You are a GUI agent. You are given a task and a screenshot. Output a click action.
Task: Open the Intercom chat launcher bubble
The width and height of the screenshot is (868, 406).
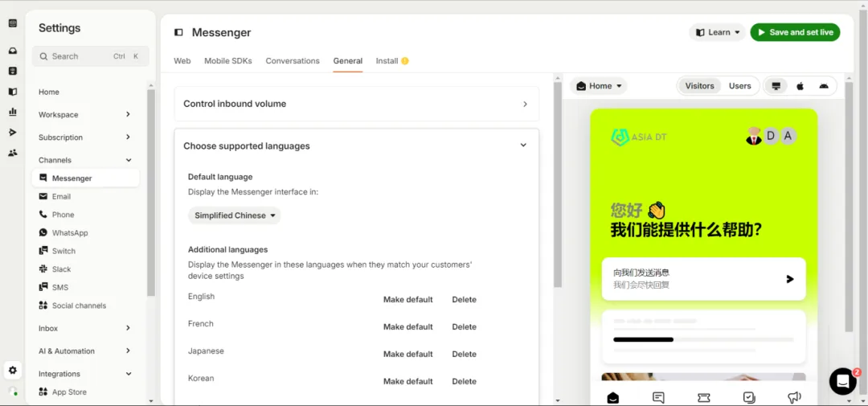(x=842, y=381)
